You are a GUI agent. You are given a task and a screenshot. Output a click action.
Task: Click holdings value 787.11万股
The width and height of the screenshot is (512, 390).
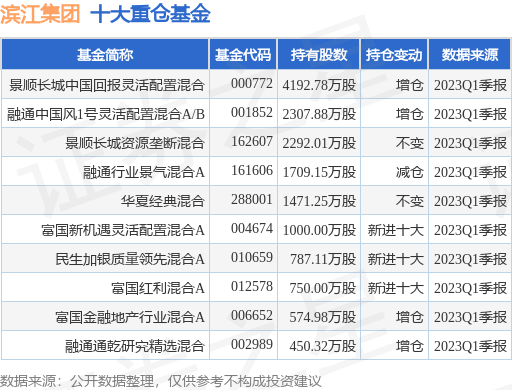click(323, 259)
